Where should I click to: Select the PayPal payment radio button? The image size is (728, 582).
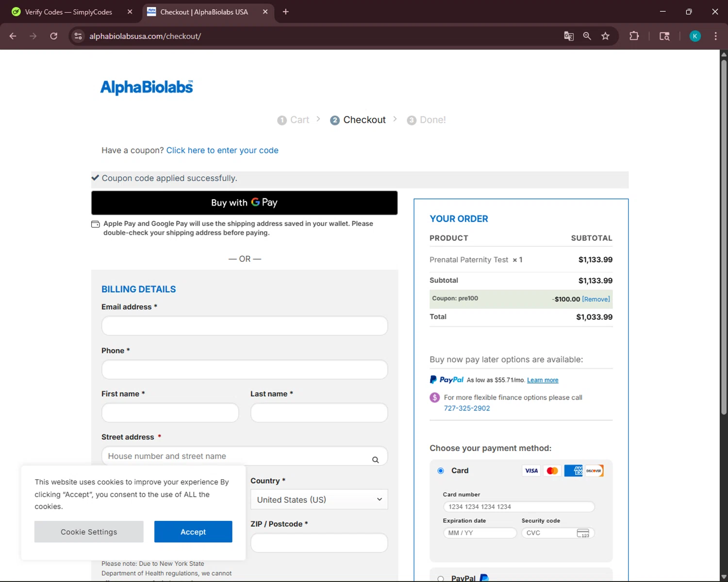[x=441, y=579]
